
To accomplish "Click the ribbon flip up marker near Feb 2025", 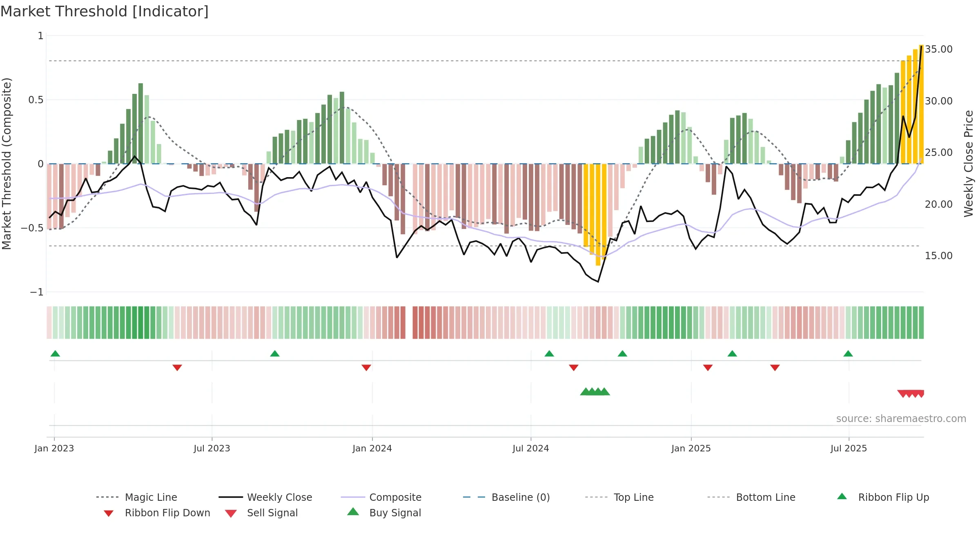I will click(732, 353).
